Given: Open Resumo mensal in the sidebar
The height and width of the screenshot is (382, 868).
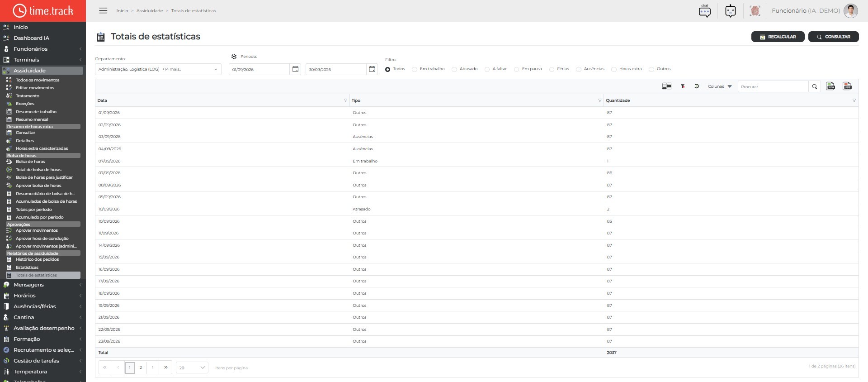Looking at the screenshot, I should pos(32,119).
